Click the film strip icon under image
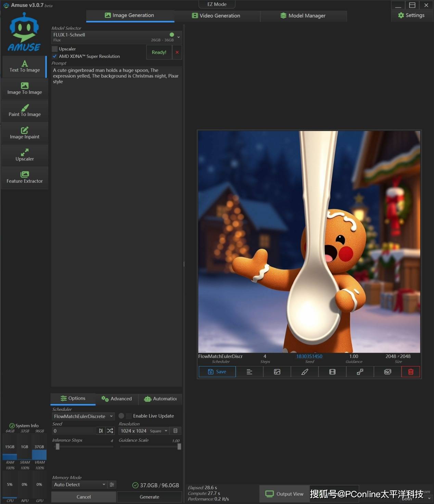This screenshot has width=434, height=504. point(332,372)
